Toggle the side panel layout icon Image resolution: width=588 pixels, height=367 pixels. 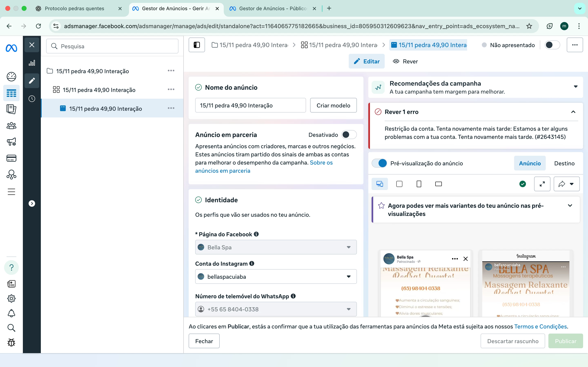197,45
